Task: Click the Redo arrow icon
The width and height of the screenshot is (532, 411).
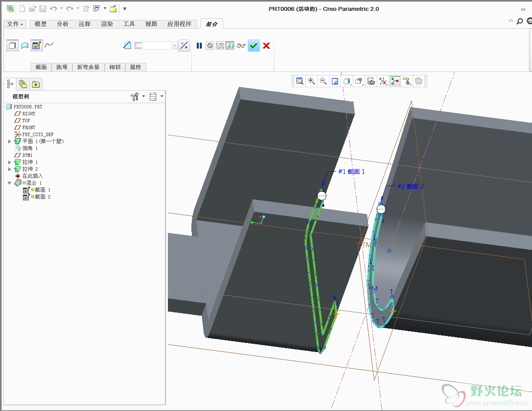Action: pyautogui.click(x=69, y=9)
